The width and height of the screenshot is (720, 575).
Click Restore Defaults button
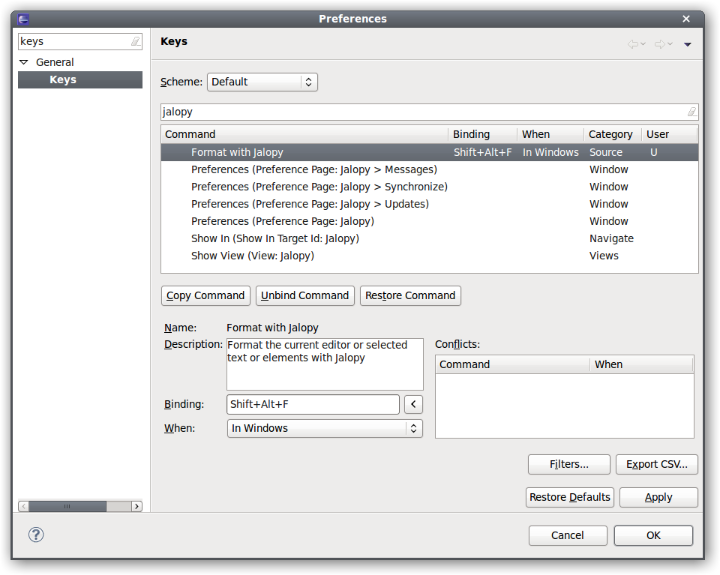pos(569,497)
